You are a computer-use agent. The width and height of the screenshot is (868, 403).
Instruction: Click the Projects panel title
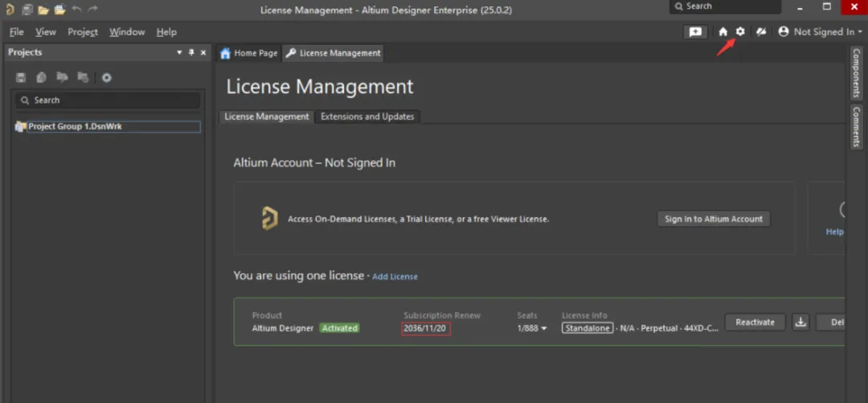[25, 52]
